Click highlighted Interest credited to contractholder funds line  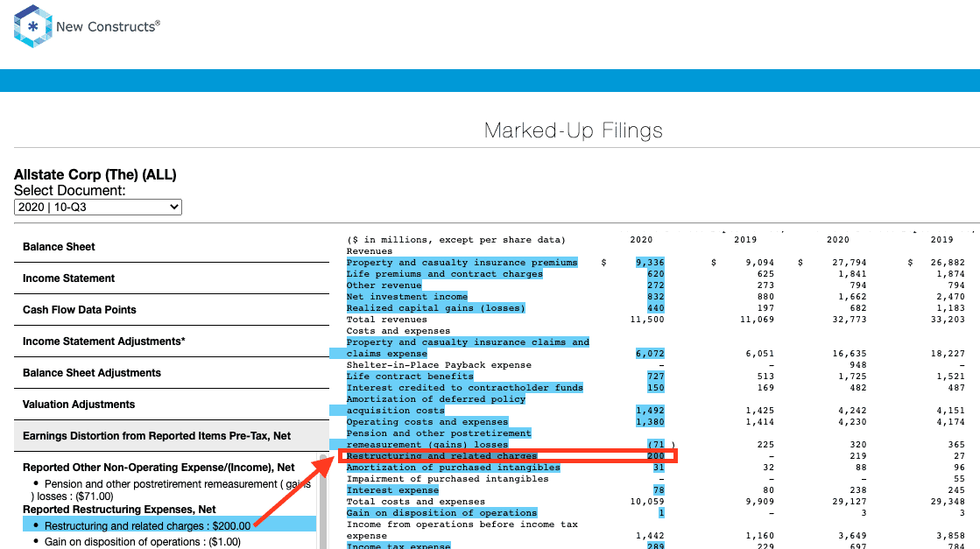[x=464, y=387]
